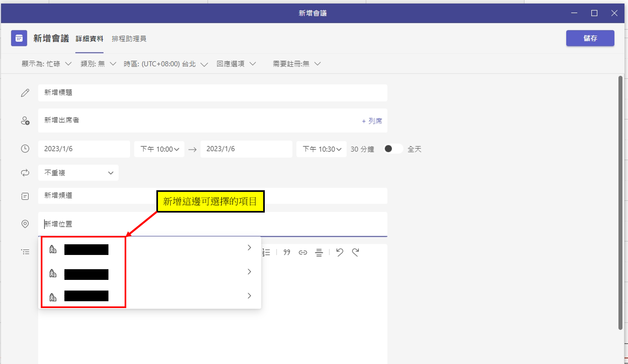This screenshot has width=628, height=364.
Task: Click the + 列席 optional attendees link
Action: [372, 121]
